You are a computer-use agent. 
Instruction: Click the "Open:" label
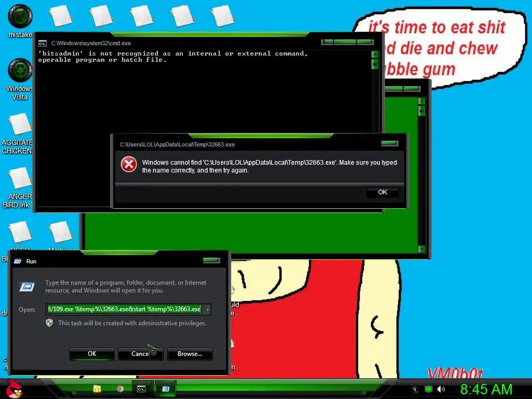tap(27, 310)
